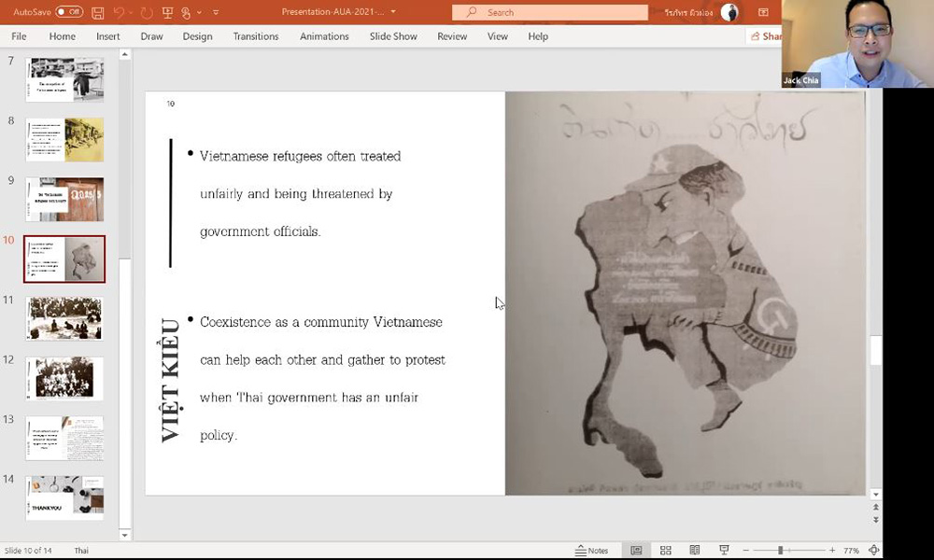Go to next slide using double-down arrow
Image resolution: width=934 pixels, height=560 pixels.
[x=876, y=520]
